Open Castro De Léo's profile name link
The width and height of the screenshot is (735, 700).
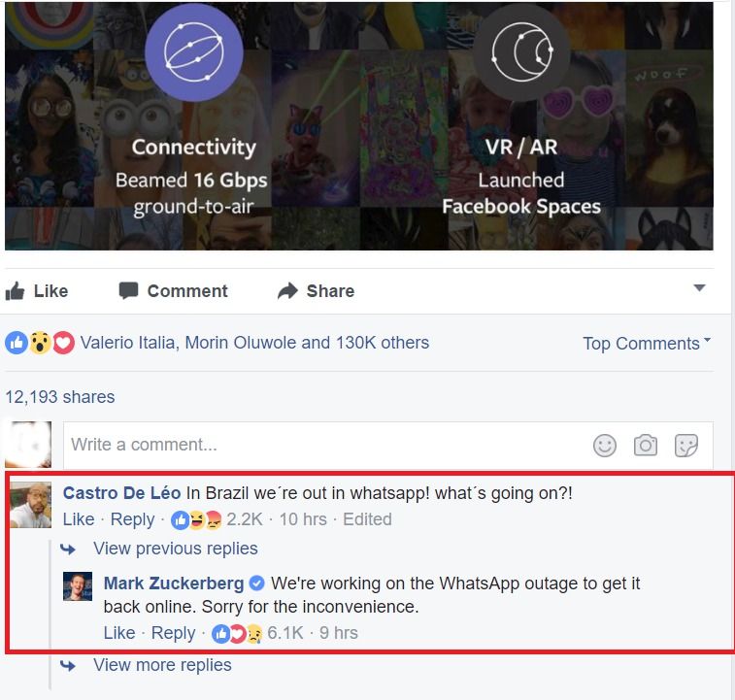122,493
